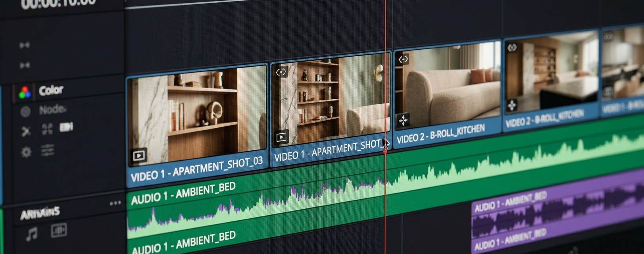Open settings with the gear icon
The height and width of the screenshot is (254, 644).
click(x=26, y=152)
